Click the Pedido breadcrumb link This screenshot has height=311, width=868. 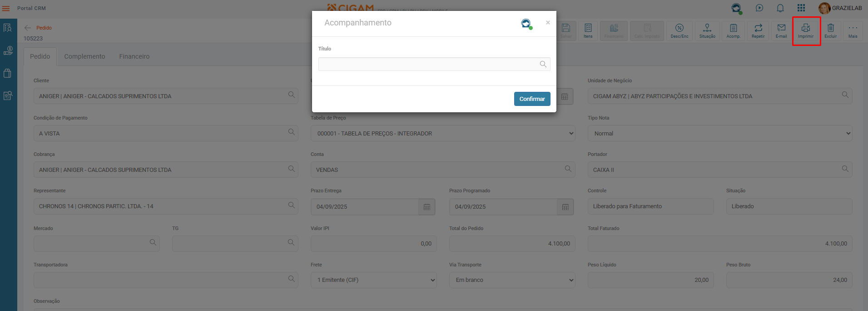44,28
